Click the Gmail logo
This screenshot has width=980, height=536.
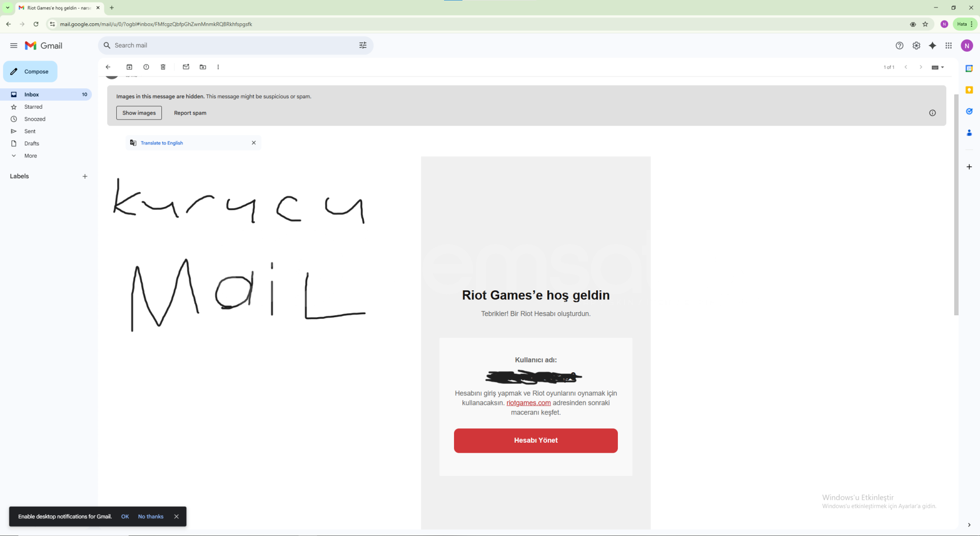click(44, 46)
